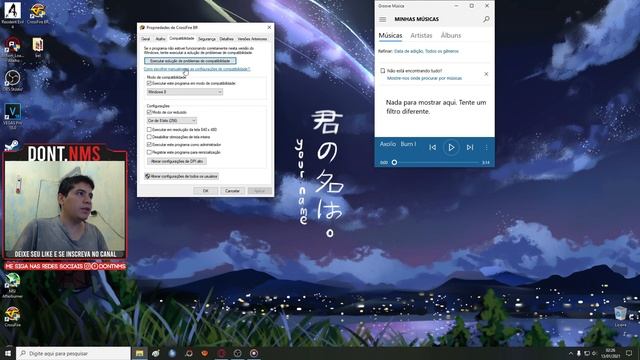This screenshot has height=360, width=640.
Task: Open 'Mostre-nos onde procurar por músicas' link
Action: (424, 78)
